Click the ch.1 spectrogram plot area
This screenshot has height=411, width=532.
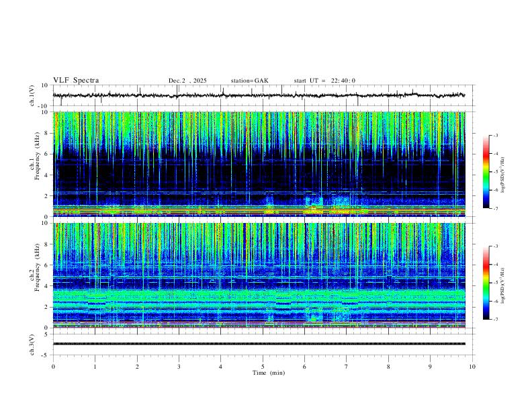click(x=259, y=164)
